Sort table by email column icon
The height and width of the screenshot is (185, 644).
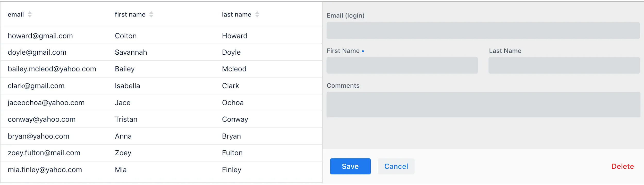tap(30, 14)
